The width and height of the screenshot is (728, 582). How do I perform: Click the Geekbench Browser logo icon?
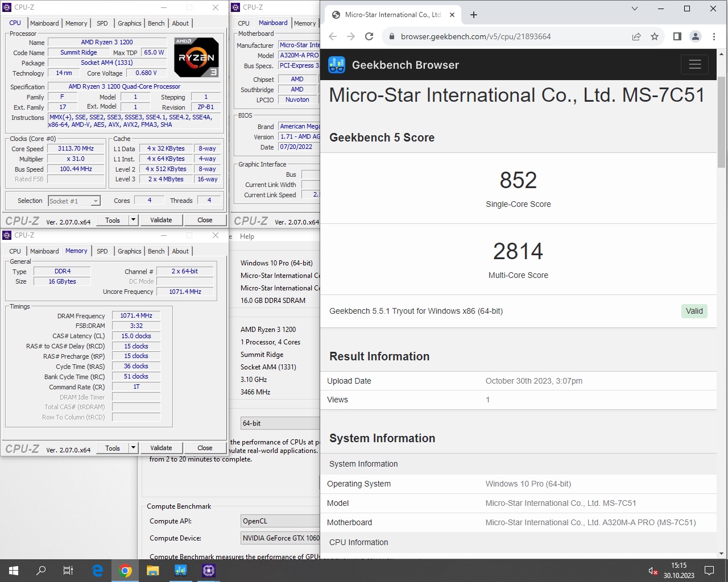point(337,65)
